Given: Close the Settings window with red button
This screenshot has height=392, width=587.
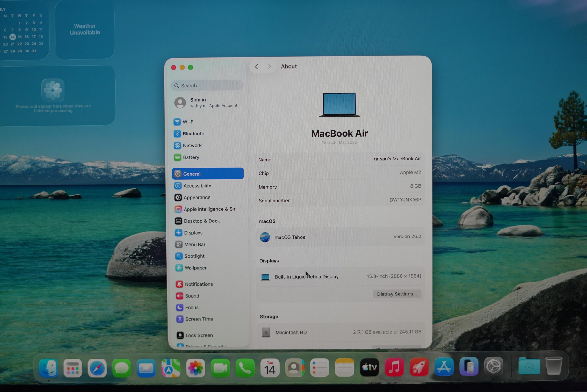Looking at the screenshot, I should click(x=174, y=67).
